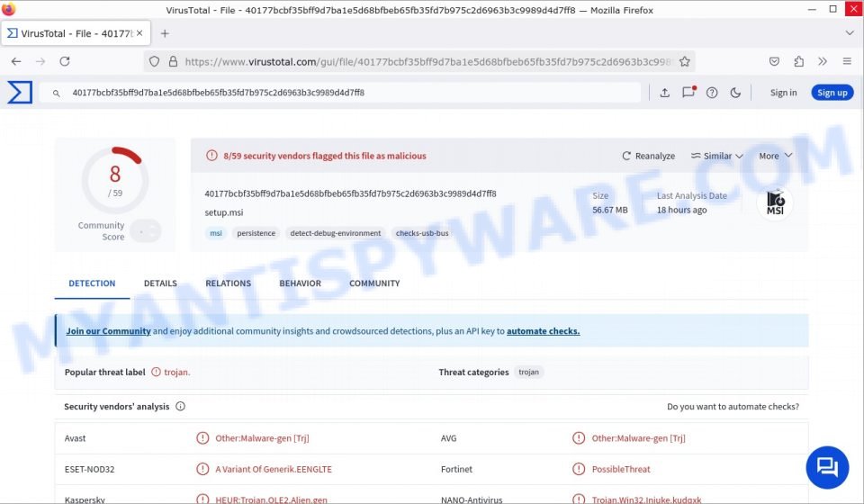Switch to the BEHAVIOR tab

click(300, 283)
